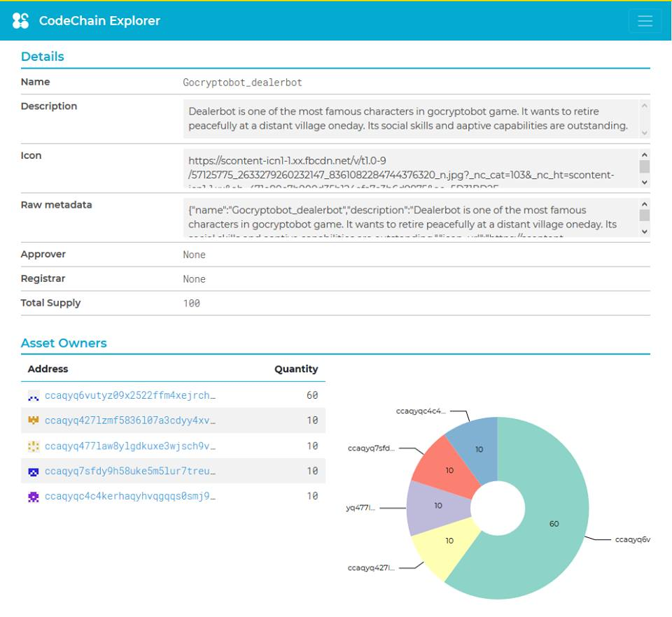The image size is (672, 617).
Task: Click the Description scrollbar down arrow
Action: tap(644, 133)
